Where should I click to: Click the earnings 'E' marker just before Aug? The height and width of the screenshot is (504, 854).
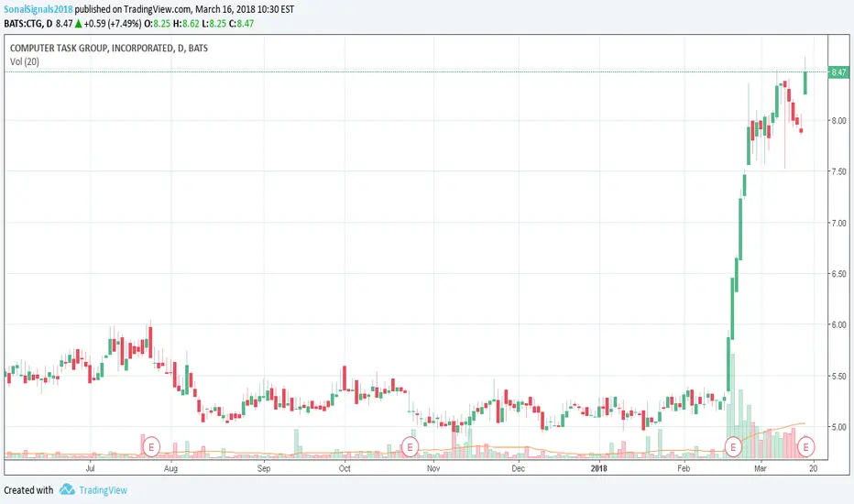(151, 447)
